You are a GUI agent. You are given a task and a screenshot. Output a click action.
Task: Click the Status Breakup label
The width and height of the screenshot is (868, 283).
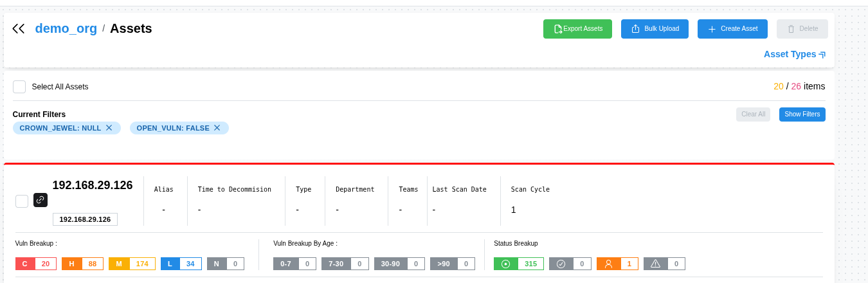[516, 243]
